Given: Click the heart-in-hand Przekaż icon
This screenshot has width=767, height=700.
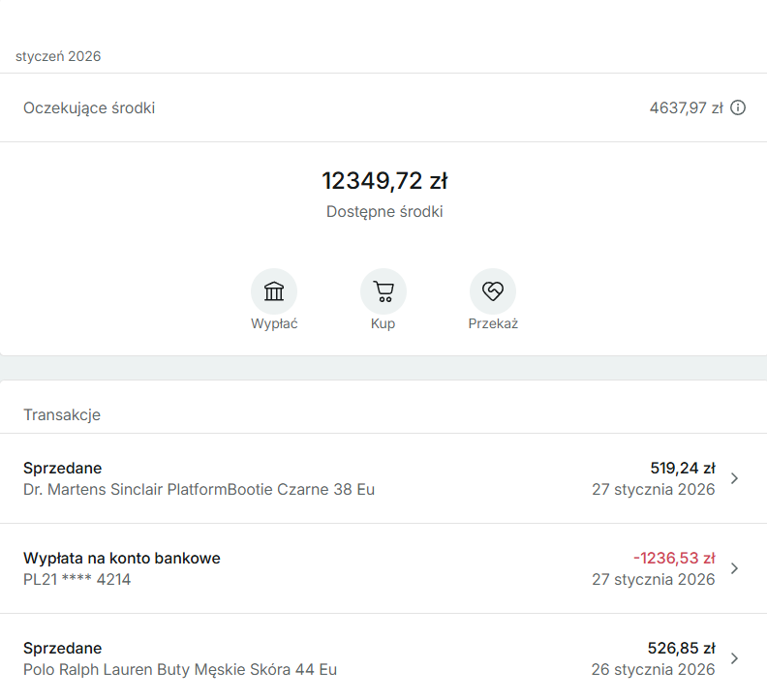Looking at the screenshot, I should (493, 291).
